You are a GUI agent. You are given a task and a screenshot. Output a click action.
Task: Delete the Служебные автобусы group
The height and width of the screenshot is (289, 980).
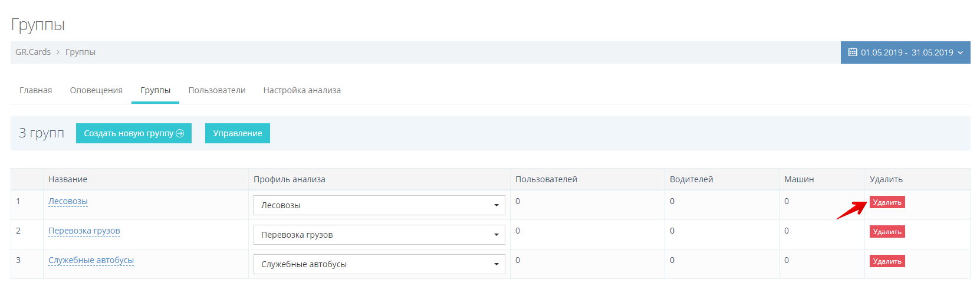(887, 261)
